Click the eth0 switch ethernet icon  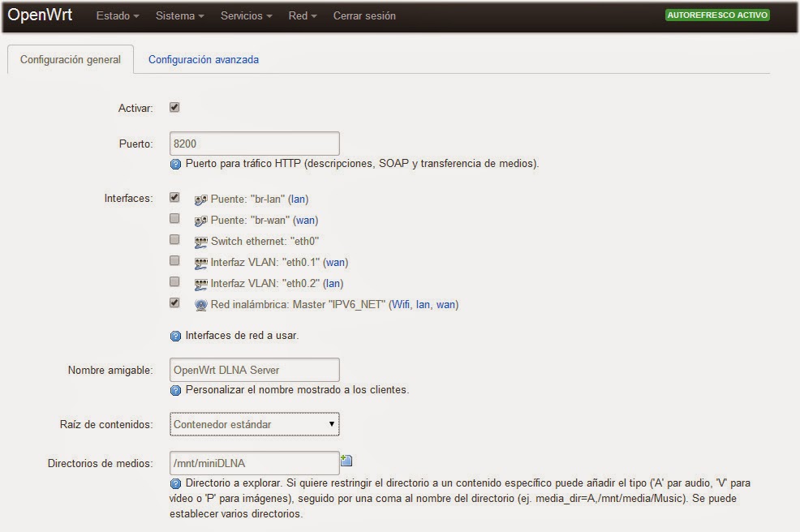coord(201,242)
